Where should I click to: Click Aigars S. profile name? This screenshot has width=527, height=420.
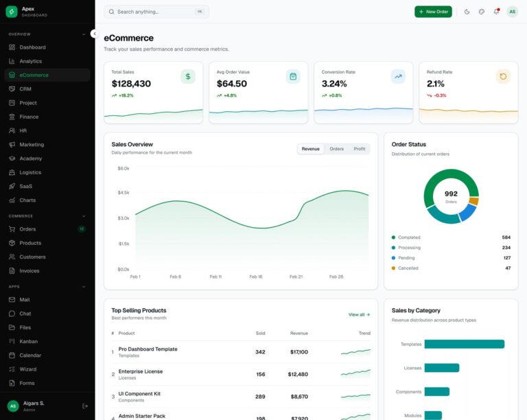tap(34, 404)
